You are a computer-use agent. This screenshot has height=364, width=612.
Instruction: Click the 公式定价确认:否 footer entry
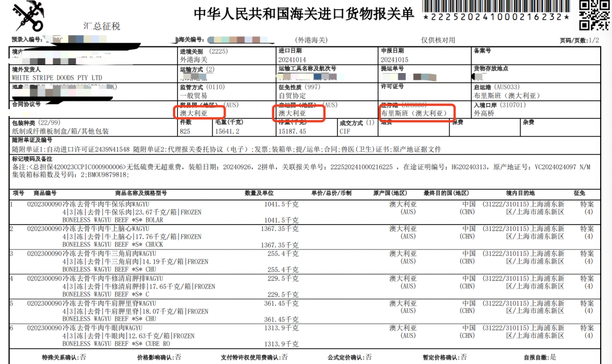(350, 357)
